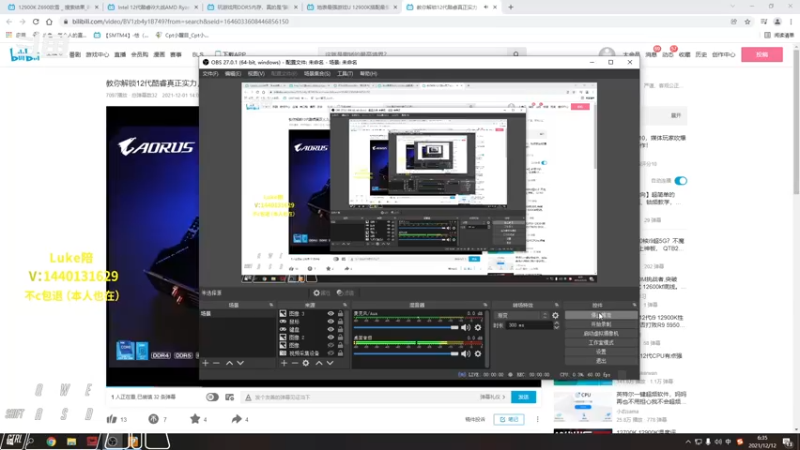Hide the second source row via eye
Viewport: 800px width, 450px height.
point(331,321)
